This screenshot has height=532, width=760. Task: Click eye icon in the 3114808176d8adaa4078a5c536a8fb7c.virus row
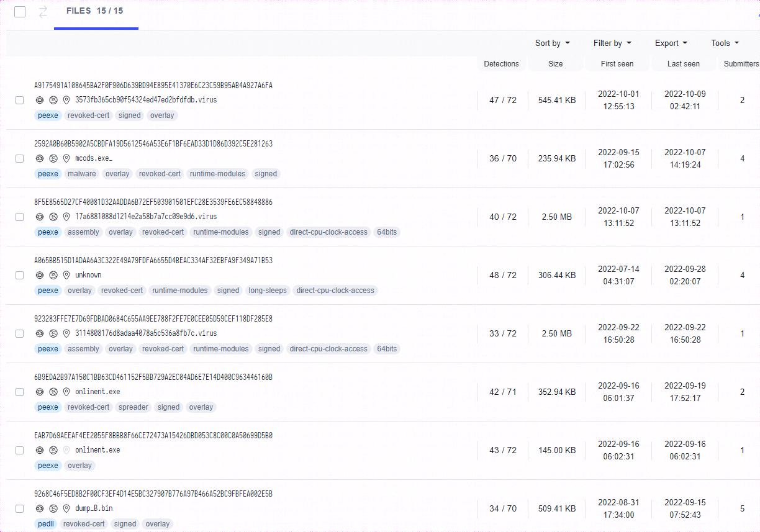[40, 333]
